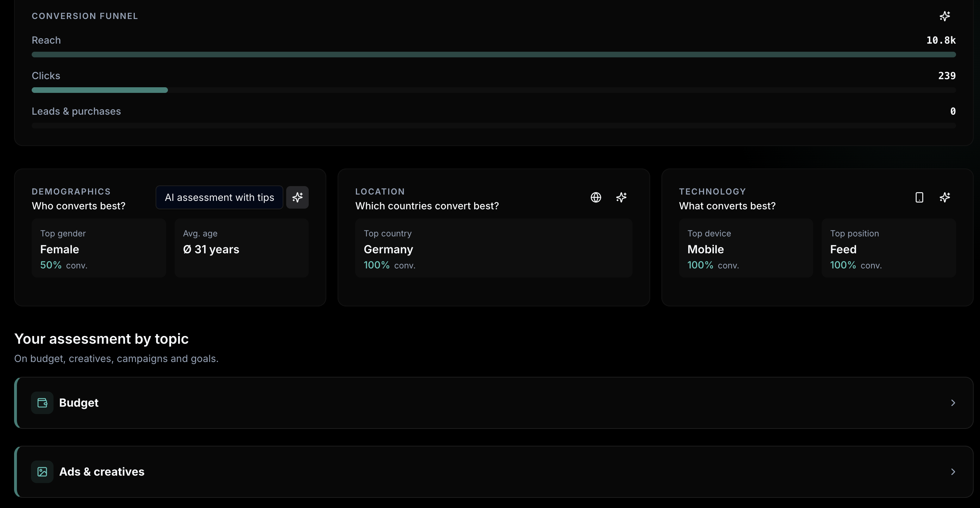The height and width of the screenshot is (508, 980).
Task: Open the Budget assessment row
Action: pyautogui.click(x=494, y=403)
